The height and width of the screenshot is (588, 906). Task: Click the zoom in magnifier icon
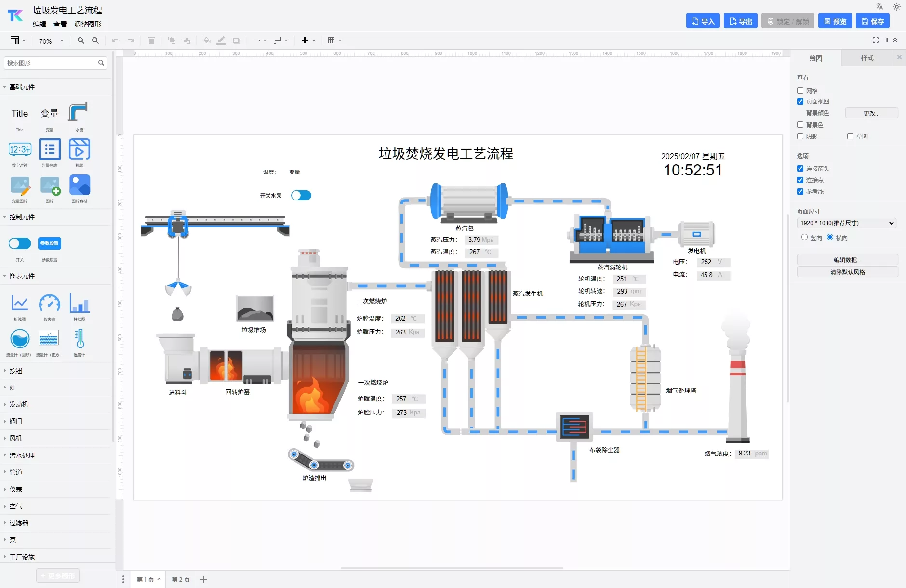point(80,41)
